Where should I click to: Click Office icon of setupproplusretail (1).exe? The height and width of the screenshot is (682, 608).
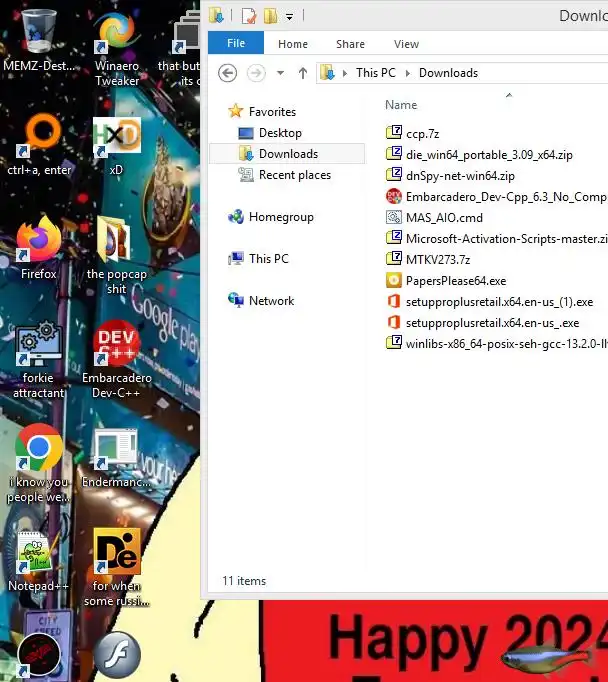[394, 301]
